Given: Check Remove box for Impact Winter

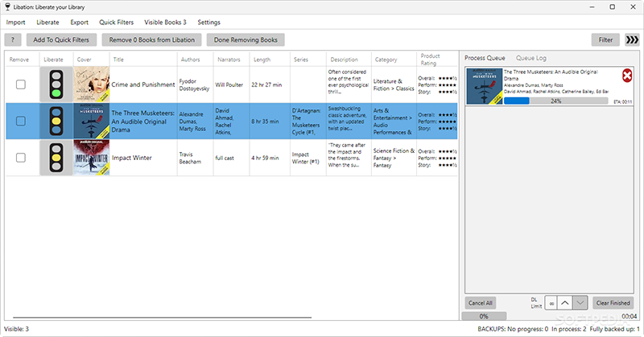Looking at the screenshot, I should pos(21,158).
